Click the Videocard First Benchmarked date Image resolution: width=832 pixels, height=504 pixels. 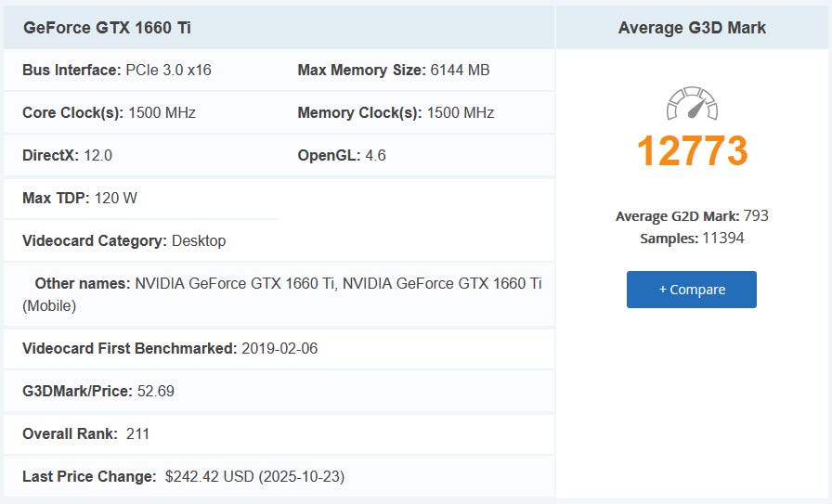coord(280,349)
